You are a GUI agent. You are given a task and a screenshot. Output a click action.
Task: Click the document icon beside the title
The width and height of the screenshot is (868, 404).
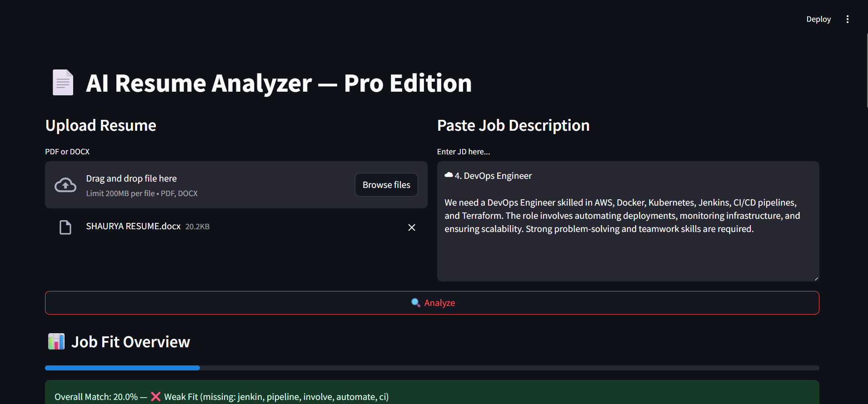63,83
